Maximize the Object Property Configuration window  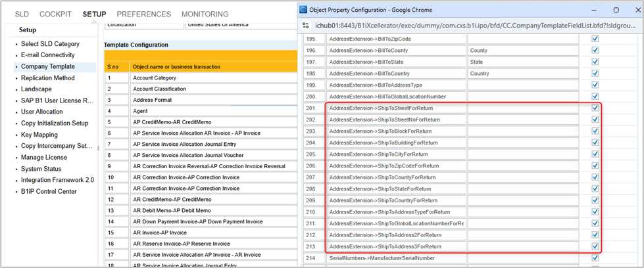pos(616,10)
